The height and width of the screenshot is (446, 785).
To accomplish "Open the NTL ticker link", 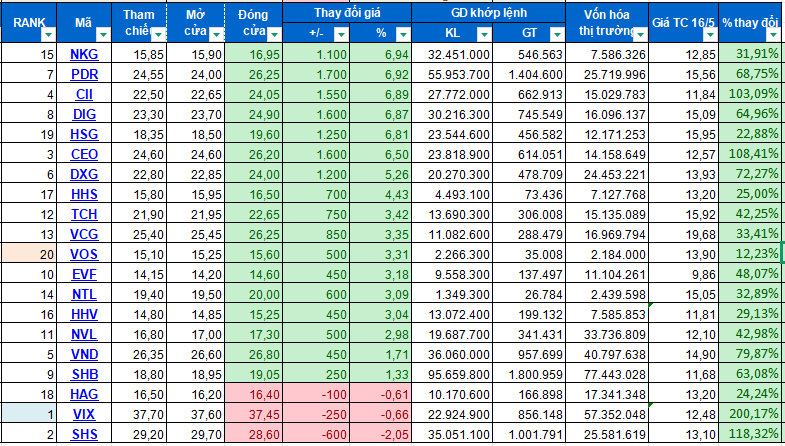I will point(84,294).
